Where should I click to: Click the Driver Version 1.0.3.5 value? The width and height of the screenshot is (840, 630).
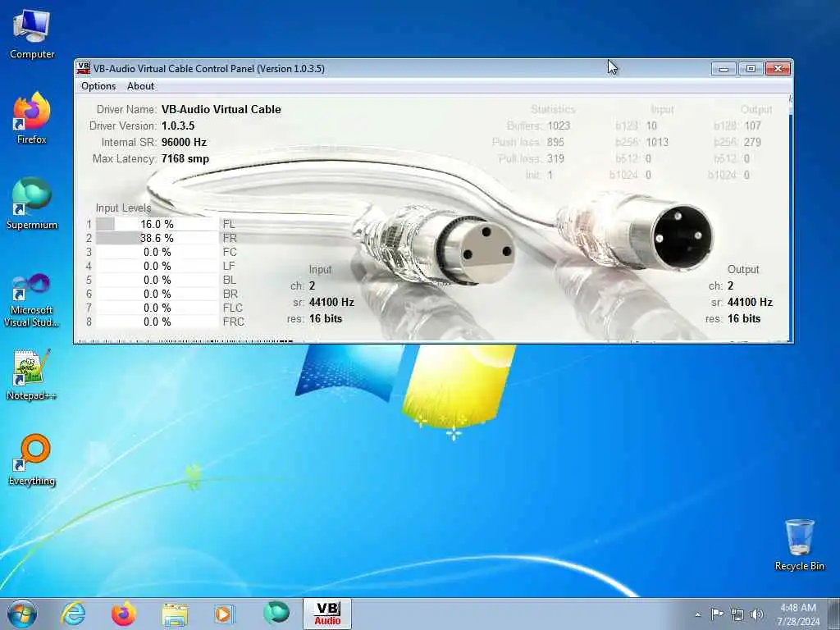(x=178, y=126)
